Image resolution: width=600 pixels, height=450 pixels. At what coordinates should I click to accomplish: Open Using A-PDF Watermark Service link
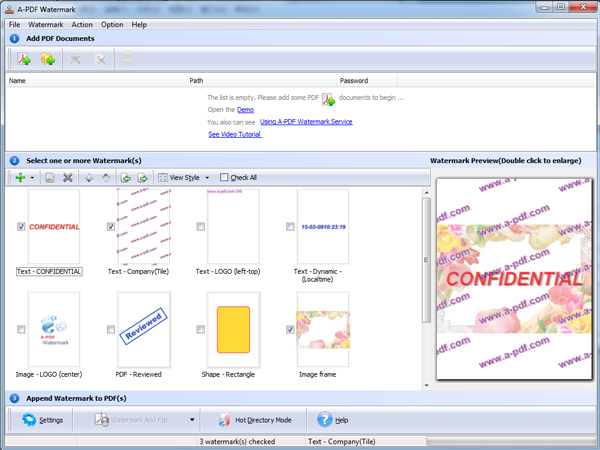pyautogui.click(x=306, y=122)
